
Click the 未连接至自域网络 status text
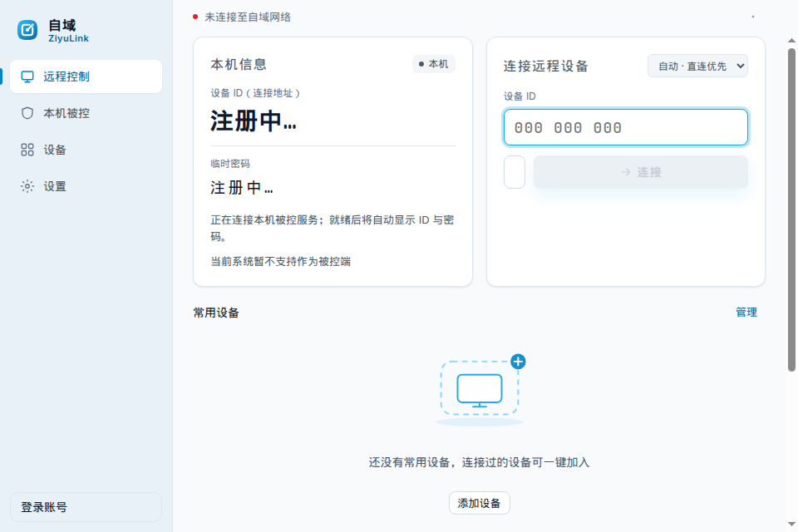248,17
